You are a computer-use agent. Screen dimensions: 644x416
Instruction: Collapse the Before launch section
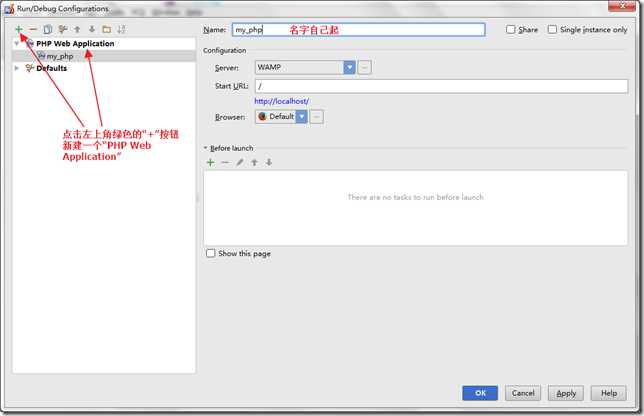tap(205, 148)
